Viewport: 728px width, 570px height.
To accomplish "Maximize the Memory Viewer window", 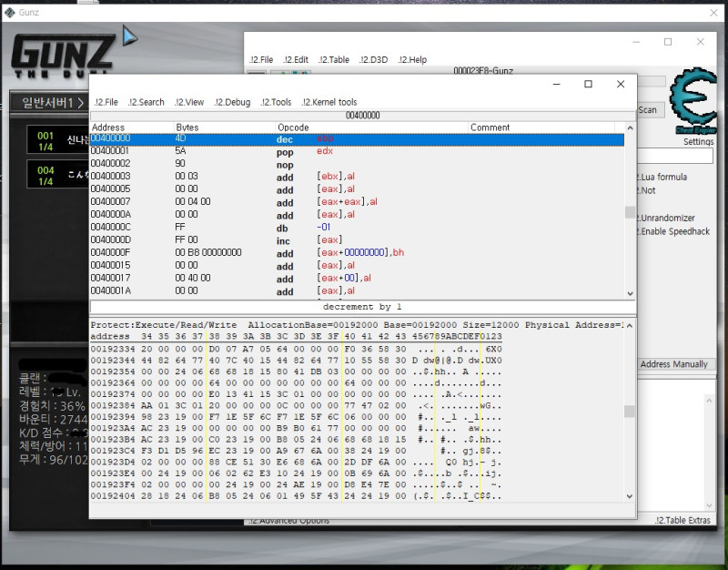I will click(588, 84).
